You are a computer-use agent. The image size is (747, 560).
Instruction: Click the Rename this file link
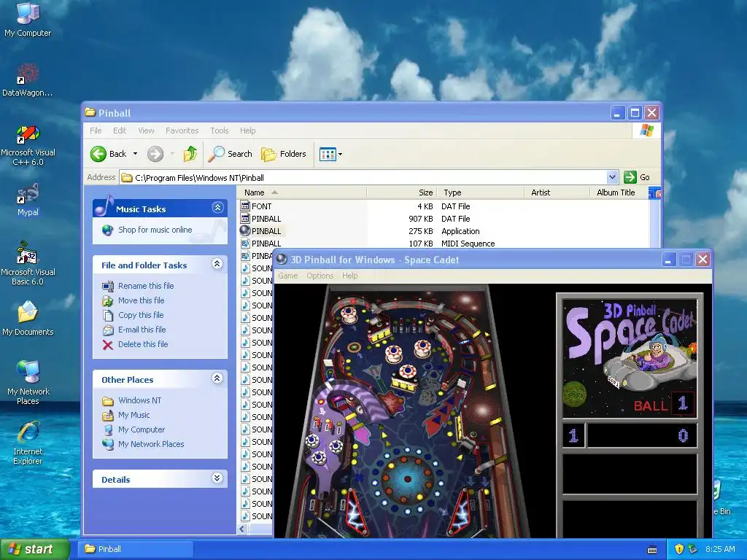pos(146,286)
